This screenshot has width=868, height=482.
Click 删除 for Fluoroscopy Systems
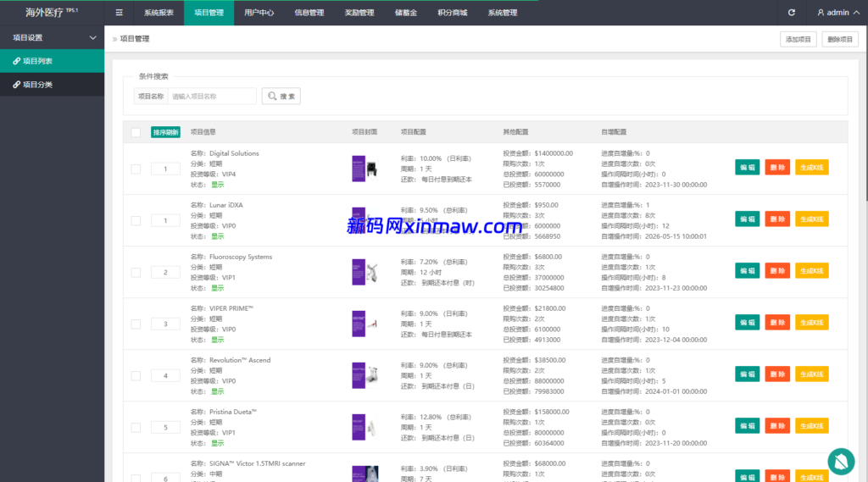pyautogui.click(x=777, y=270)
